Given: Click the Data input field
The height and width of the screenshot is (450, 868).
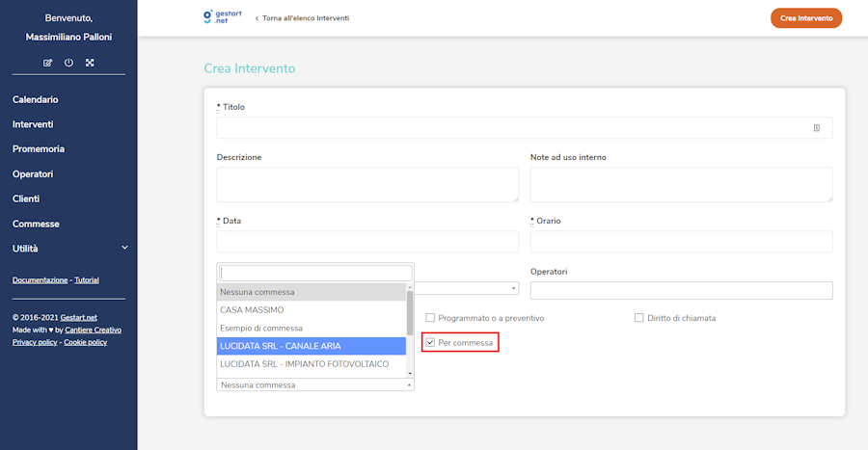Looking at the screenshot, I should pyautogui.click(x=367, y=241).
